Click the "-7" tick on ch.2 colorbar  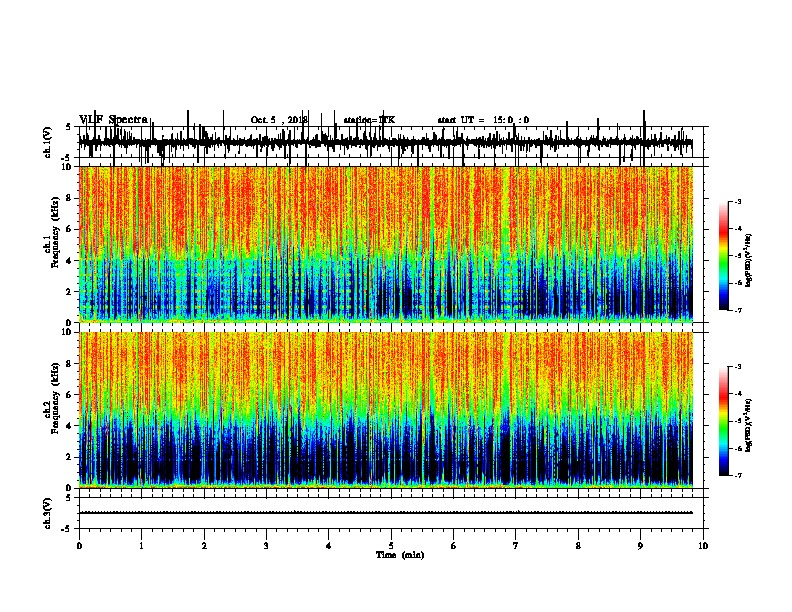click(738, 475)
